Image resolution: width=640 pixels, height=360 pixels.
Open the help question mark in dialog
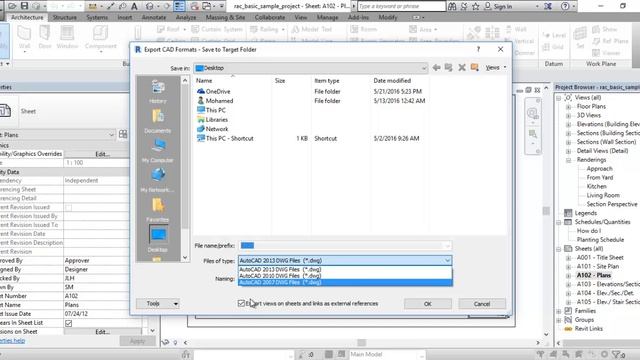pyautogui.click(x=478, y=49)
